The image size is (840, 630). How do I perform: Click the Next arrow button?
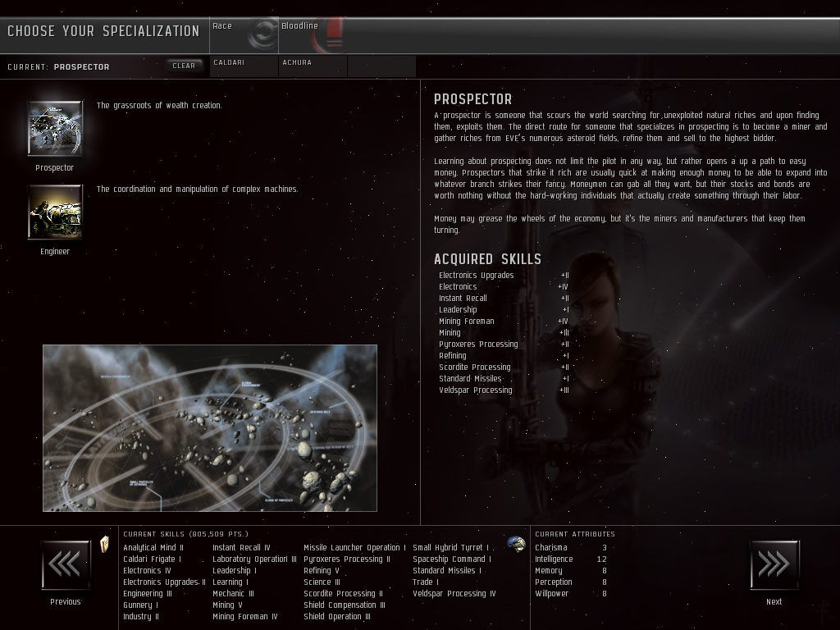point(774,564)
